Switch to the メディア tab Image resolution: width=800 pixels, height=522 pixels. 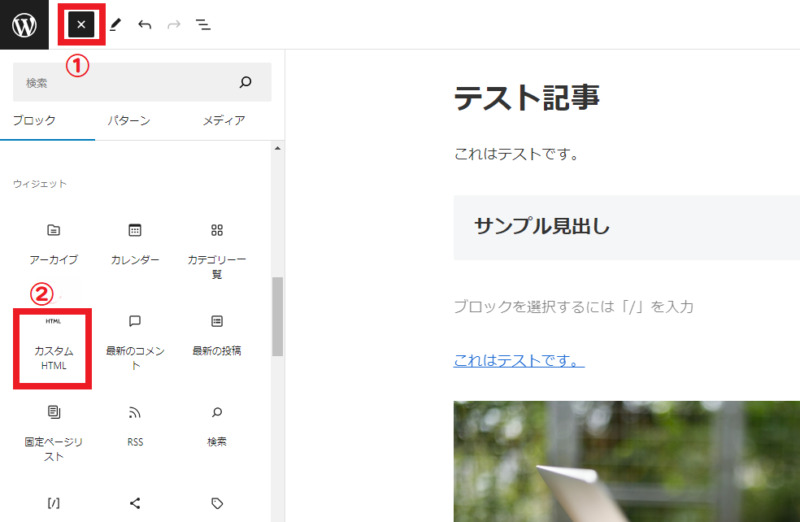click(224, 121)
